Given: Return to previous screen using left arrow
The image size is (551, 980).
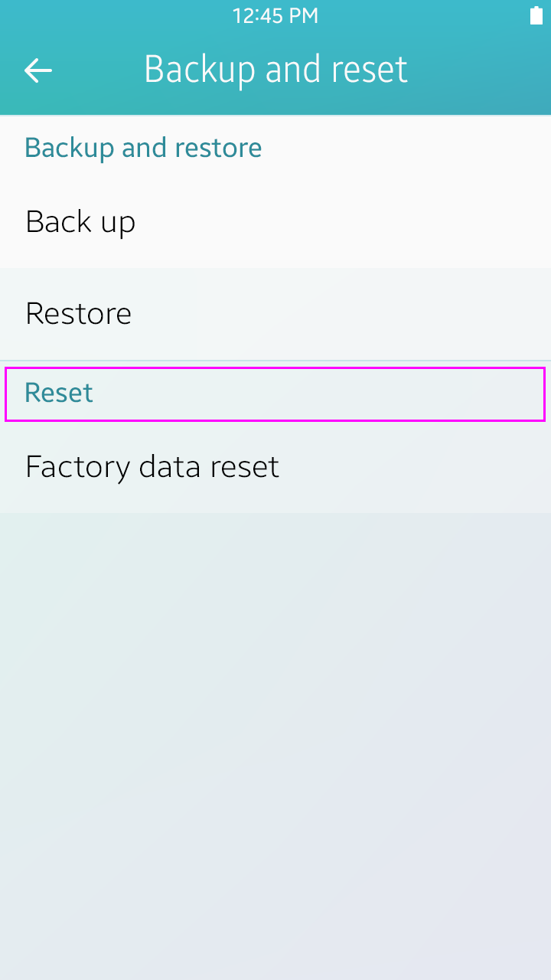Looking at the screenshot, I should click(x=38, y=70).
